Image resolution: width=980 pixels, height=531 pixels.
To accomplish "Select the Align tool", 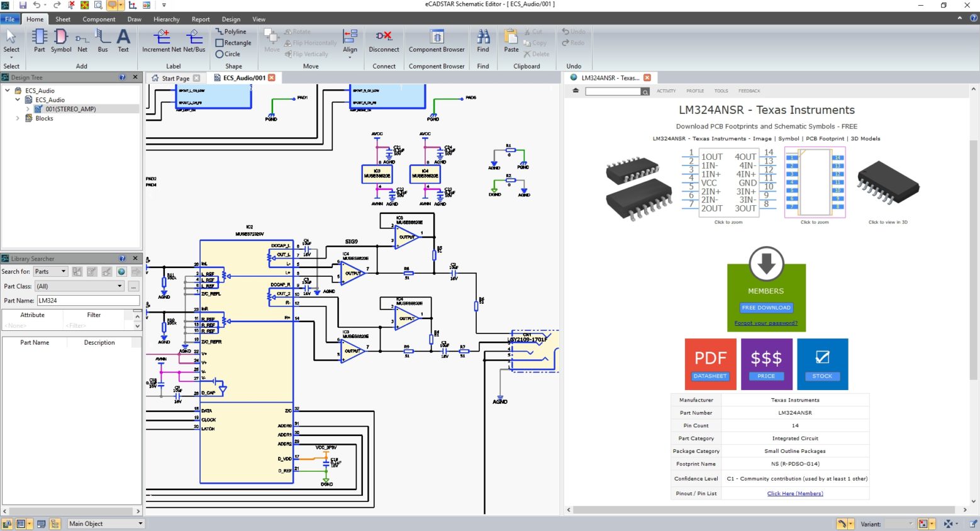I will (x=350, y=42).
